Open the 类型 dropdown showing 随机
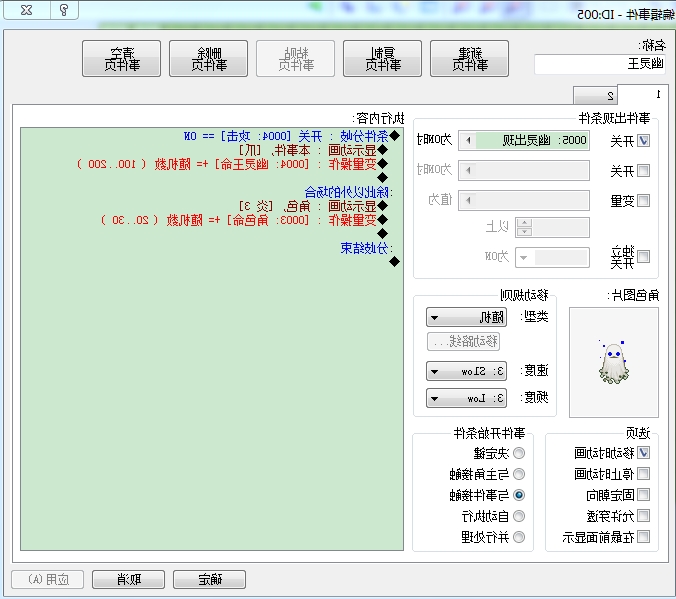This screenshot has height=599, width=676. click(x=466, y=318)
